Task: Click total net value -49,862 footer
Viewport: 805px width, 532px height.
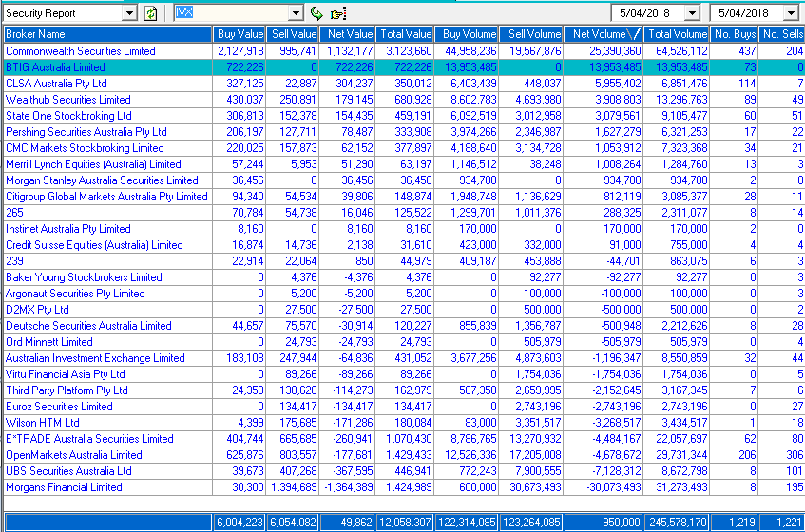Action: 348,522
